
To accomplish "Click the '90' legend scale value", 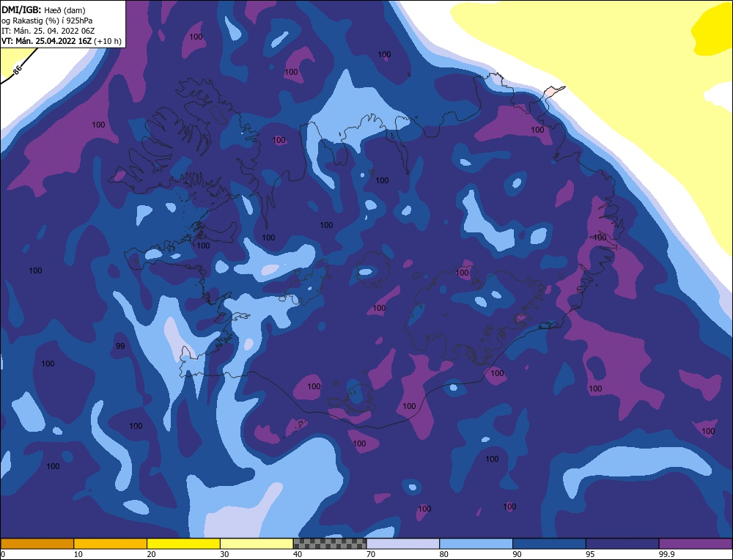I will (x=517, y=554).
